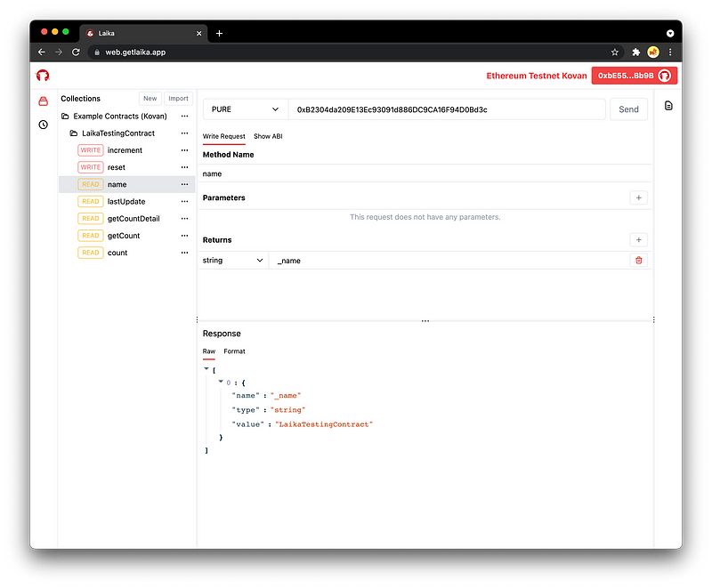Open the collections icon in left sidebar
Viewport: 712px width, 588px height.
tap(43, 101)
